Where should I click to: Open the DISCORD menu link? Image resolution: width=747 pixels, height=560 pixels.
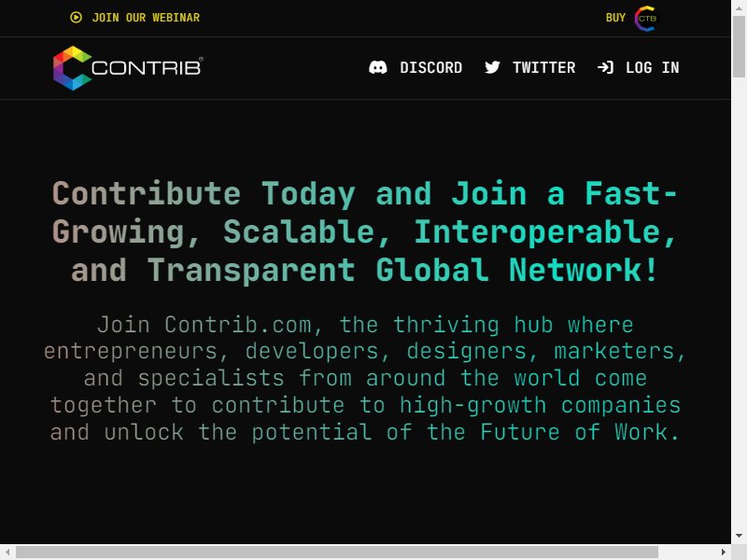pyautogui.click(x=430, y=67)
